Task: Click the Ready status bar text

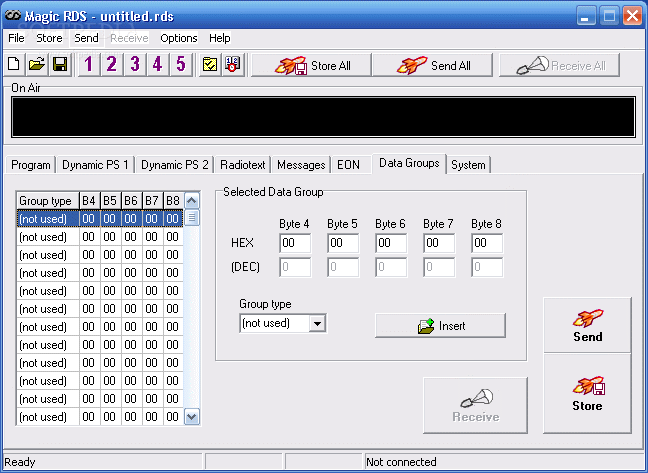Action: coord(19,462)
